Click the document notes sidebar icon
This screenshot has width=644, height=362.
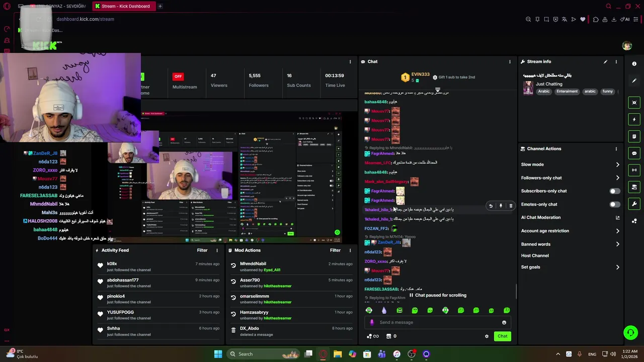tap(634, 136)
